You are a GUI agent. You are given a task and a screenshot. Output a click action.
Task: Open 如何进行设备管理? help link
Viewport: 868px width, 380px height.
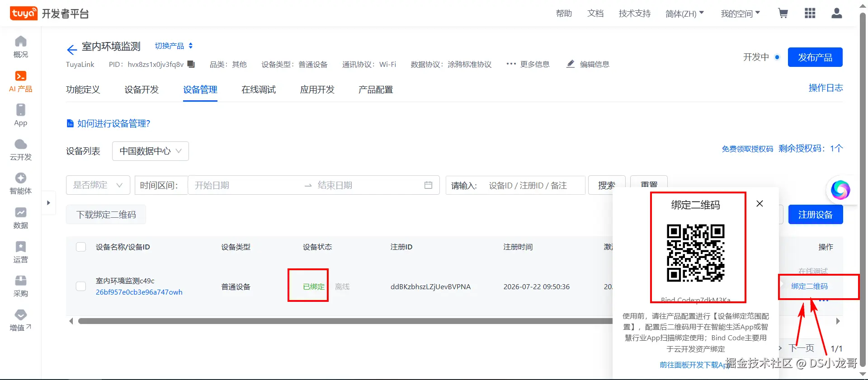(x=108, y=123)
